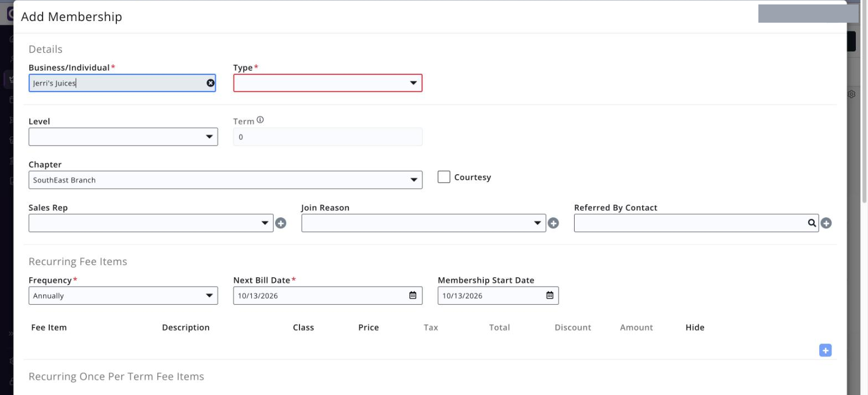This screenshot has height=395, width=868.
Task: Click the Fee Item column header
Action: pyautogui.click(x=49, y=328)
